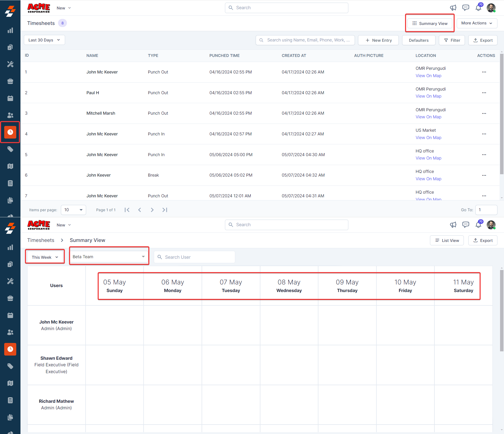Open the users group sidebar icon
Viewport: 504px width, 434px height.
10,115
